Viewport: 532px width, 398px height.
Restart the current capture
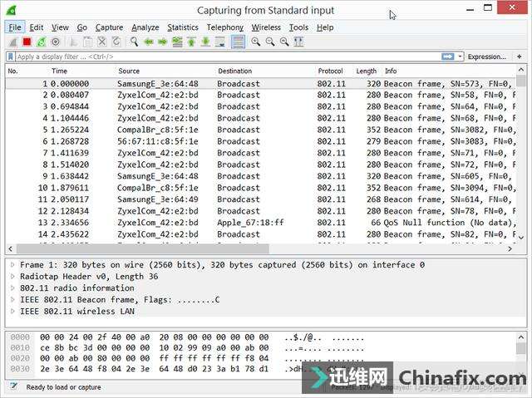[x=41, y=42]
